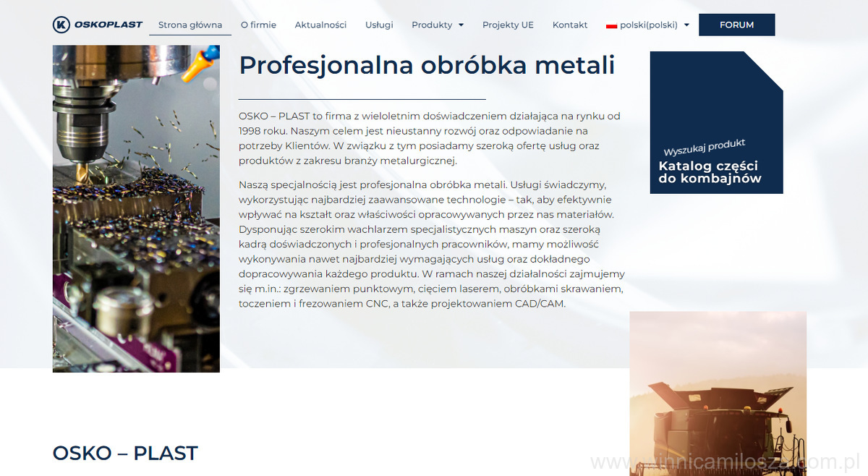Go to the Strona główna tab
Image resolution: width=868 pixels, height=476 pixels.
click(x=190, y=25)
